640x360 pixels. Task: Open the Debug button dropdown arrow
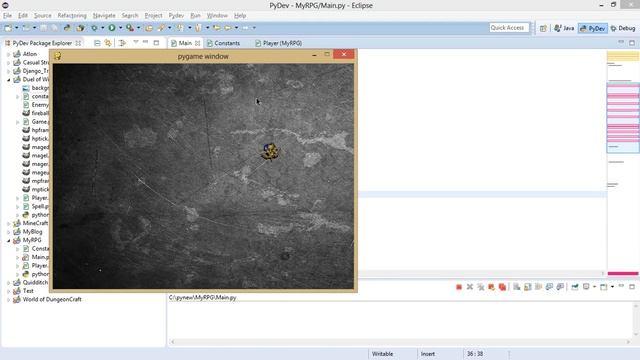pos(102,28)
